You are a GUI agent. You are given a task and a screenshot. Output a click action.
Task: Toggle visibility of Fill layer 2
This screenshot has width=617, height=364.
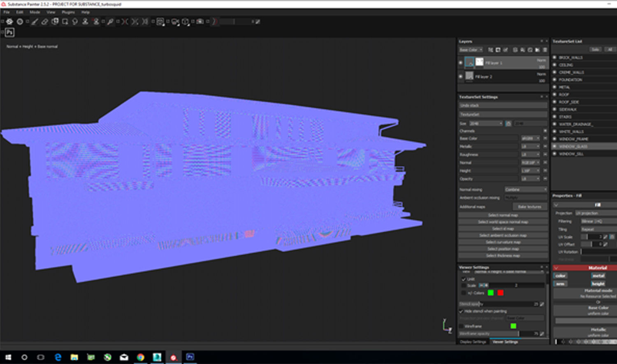click(x=461, y=76)
